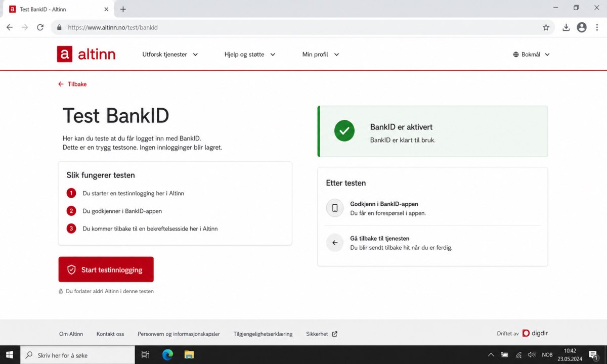This screenshot has width=607, height=364.
Task: Click the Altinn logo
Action: tap(86, 54)
